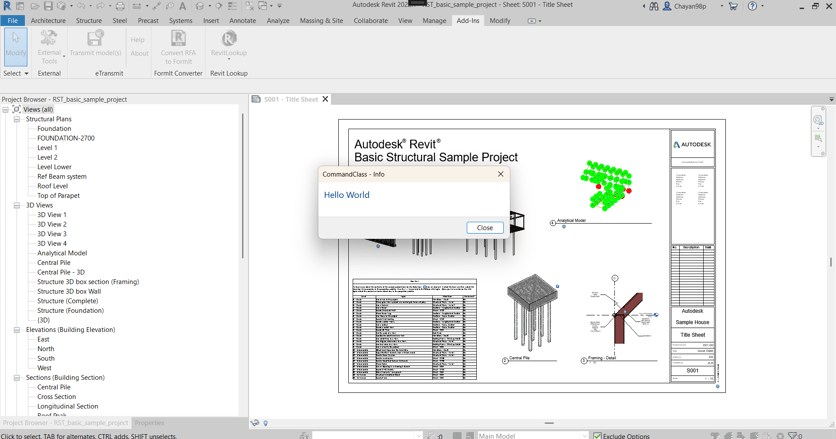
Task: Select Longitudinal Section in browser
Action: pyautogui.click(x=67, y=406)
